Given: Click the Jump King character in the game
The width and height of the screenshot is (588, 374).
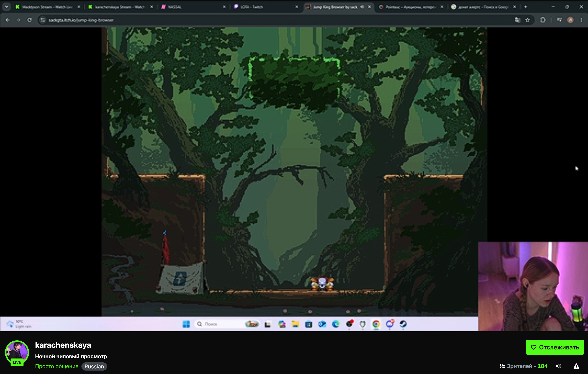Looking at the screenshot, I should 322,284.
